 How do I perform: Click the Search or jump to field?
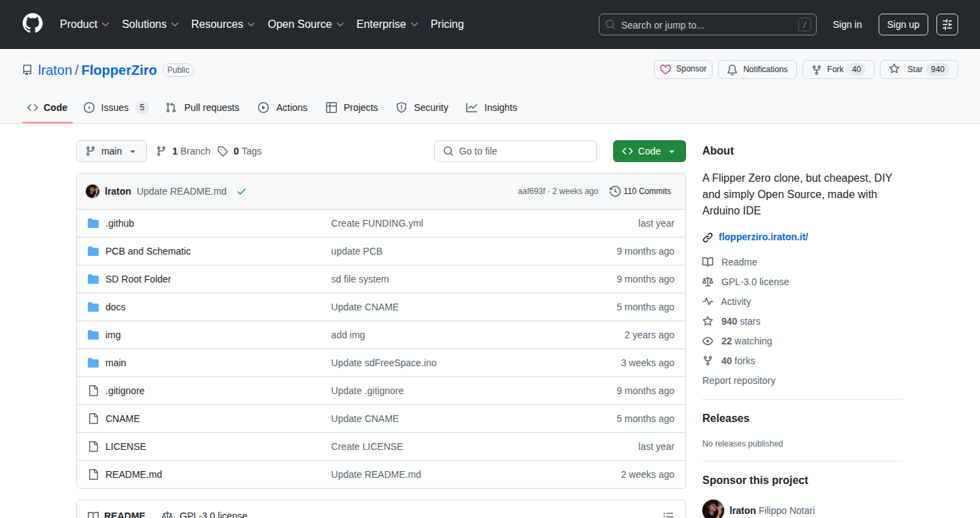(708, 25)
